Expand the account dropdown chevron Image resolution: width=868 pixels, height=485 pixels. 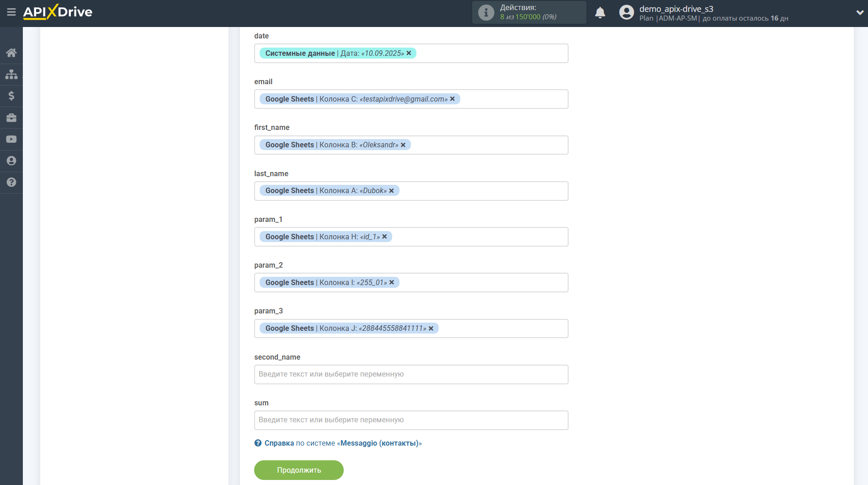coord(859,13)
